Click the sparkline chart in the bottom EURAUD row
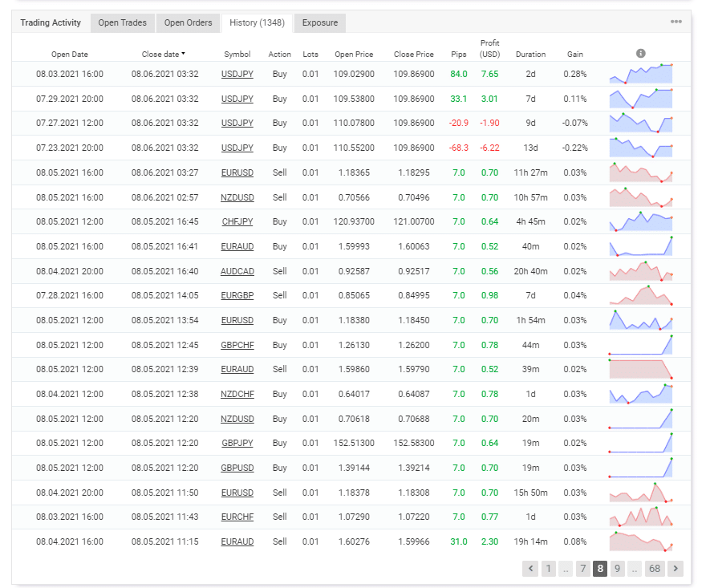 [641, 541]
